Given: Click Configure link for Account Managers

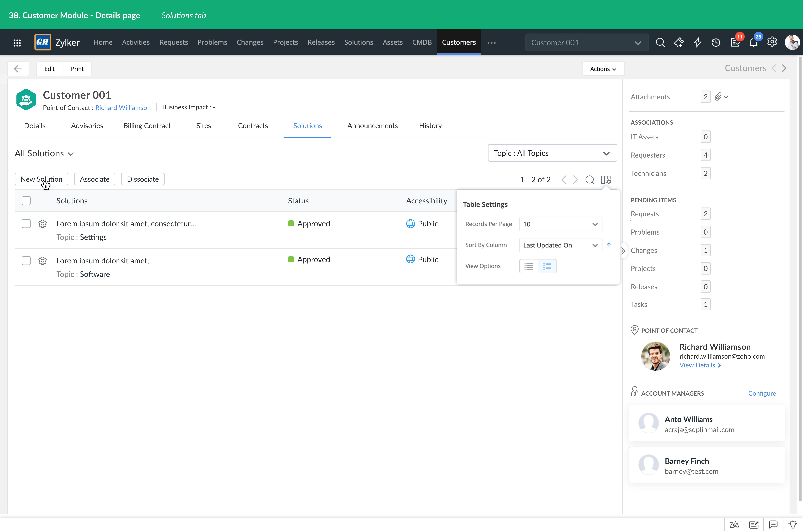Looking at the screenshot, I should (762, 393).
